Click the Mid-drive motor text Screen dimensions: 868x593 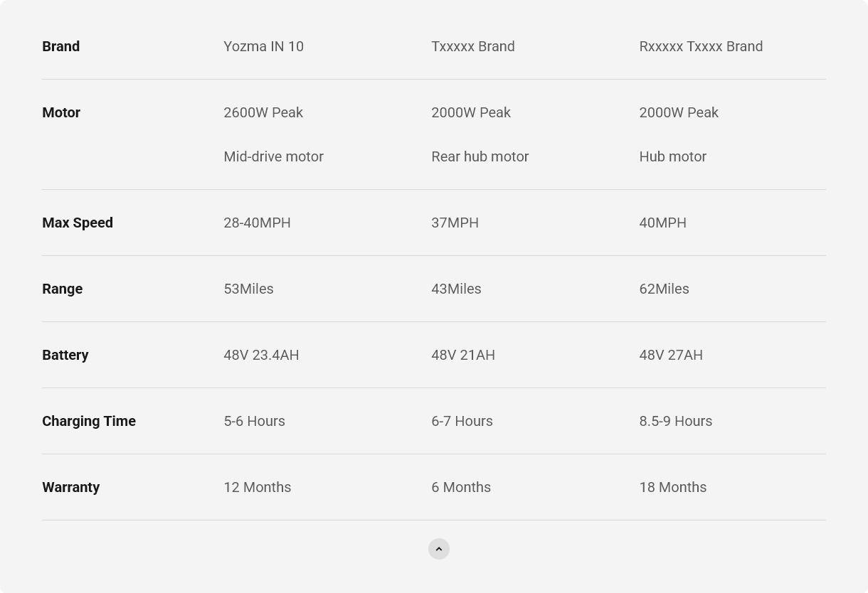coord(273,156)
